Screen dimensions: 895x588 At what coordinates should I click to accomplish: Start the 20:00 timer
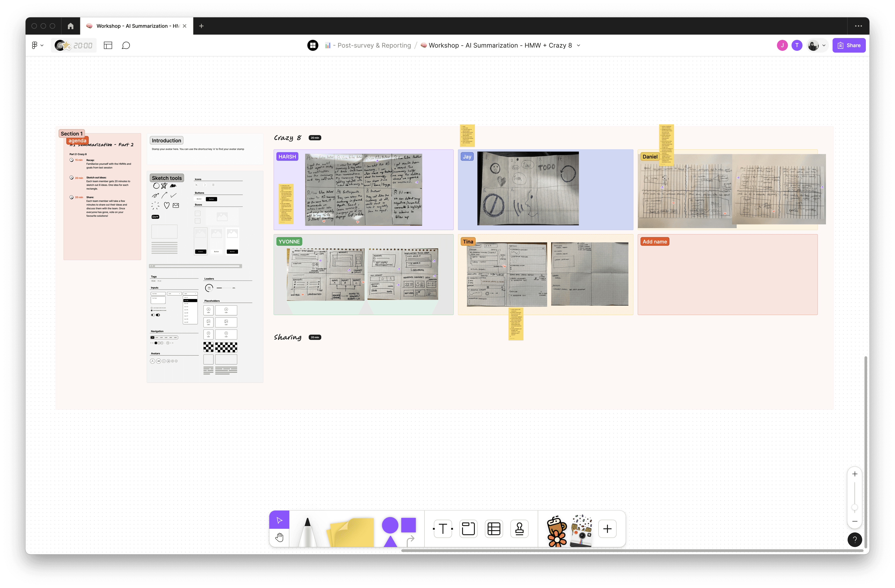[x=82, y=46]
